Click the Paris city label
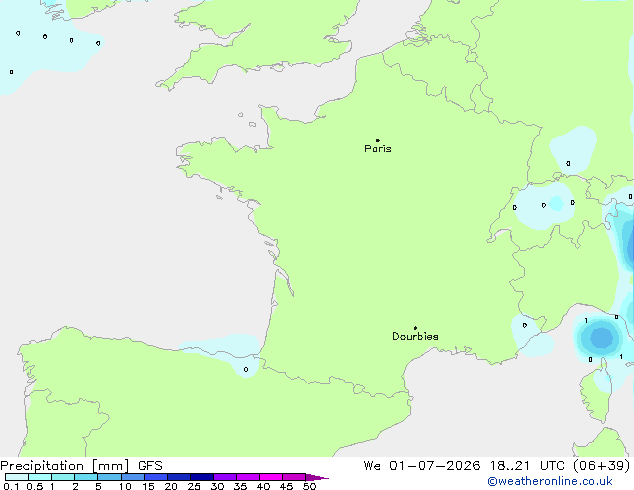Image resolution: width=634 pixels, height=490 pixels. (x=378, y=149)
